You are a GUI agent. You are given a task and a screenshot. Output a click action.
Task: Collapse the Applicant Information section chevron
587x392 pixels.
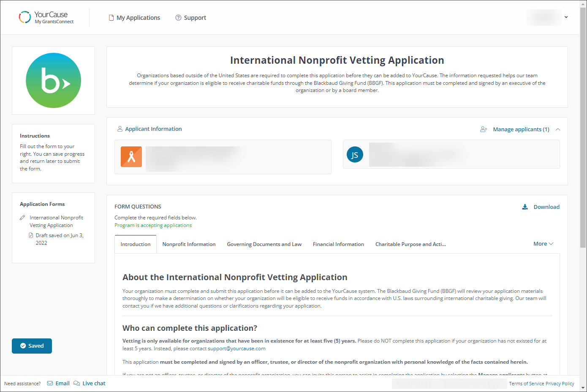coord(558,130)
